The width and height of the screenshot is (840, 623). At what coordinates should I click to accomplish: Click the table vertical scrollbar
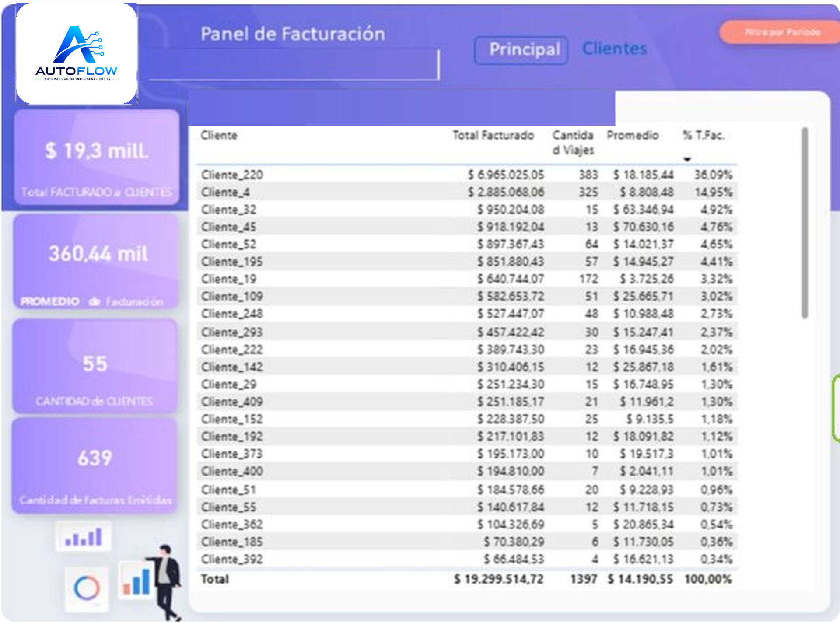click(805, 223)
